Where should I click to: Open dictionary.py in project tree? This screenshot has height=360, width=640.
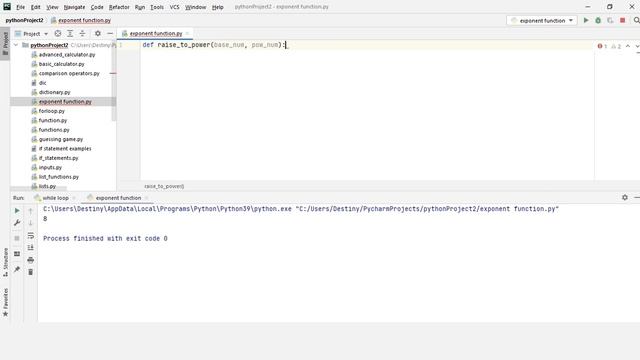click(54, 92)
